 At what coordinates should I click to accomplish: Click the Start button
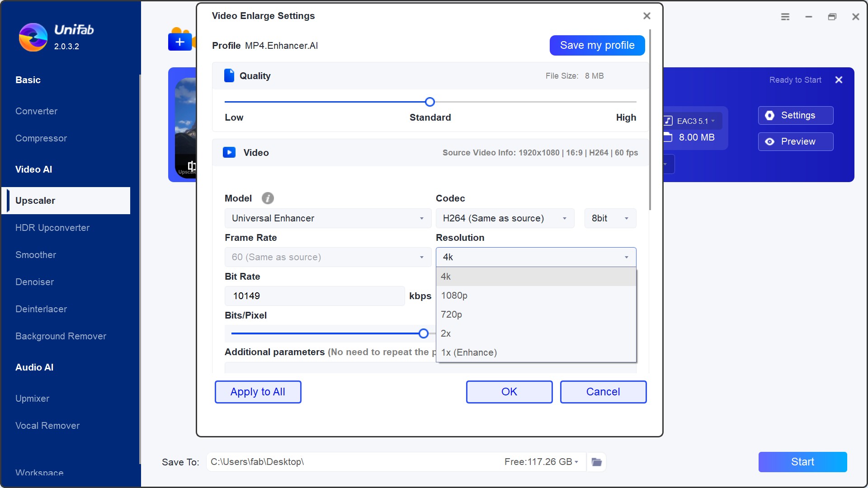coord(802,462)
